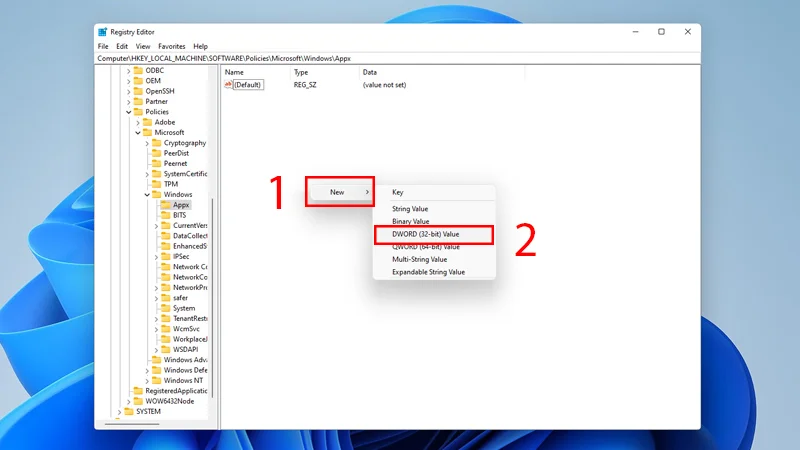Open the Help menu
Image resolution: width=800 pixels, height=450 pixels.
click(201, 46)
